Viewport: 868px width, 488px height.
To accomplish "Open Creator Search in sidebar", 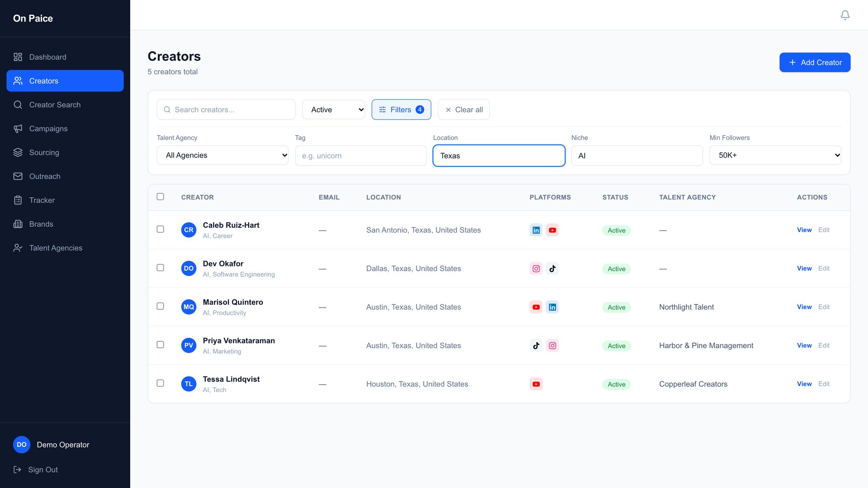I will pyautogui.click(x=65, y=105).
